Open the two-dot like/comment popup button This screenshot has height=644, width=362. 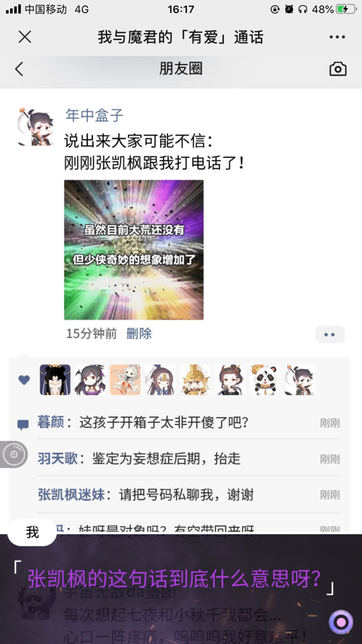point(330,334)
